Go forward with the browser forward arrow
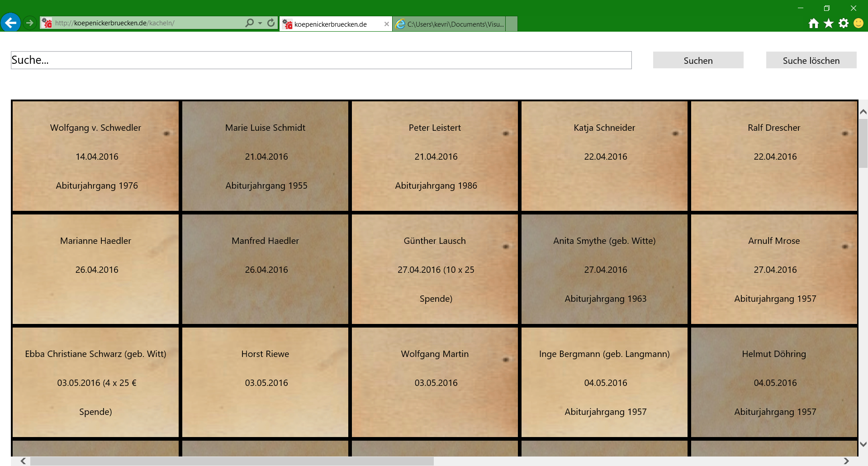 click(30, 23)
